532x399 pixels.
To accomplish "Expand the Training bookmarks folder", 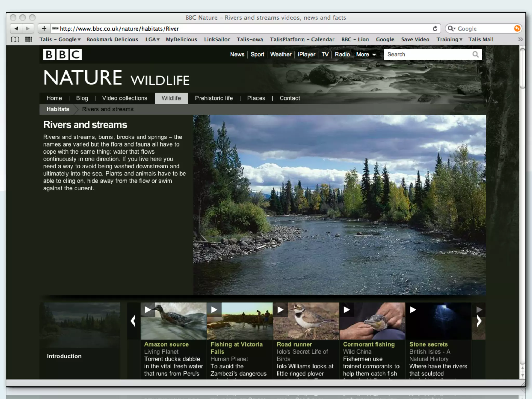I will 449,39.
